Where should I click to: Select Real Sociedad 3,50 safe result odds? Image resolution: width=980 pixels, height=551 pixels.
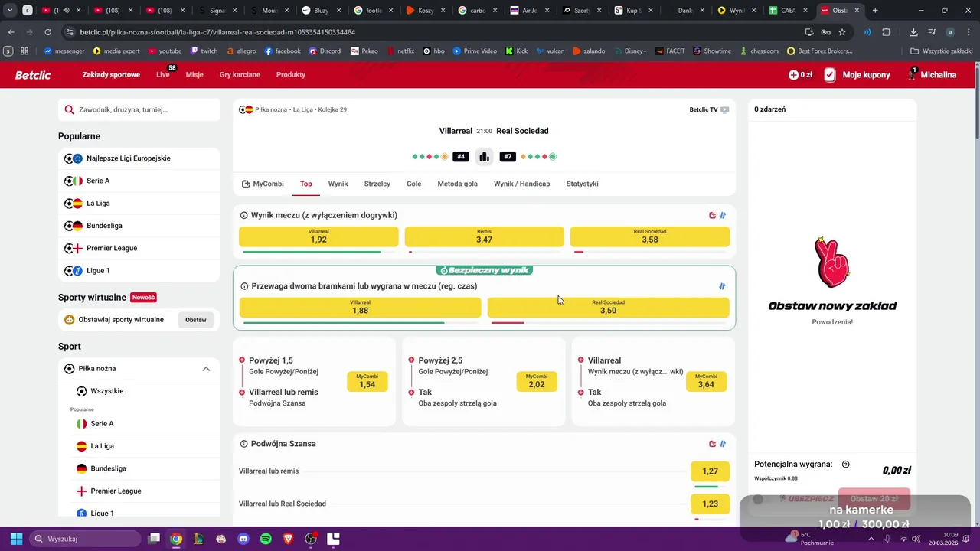tap(608, 307)
